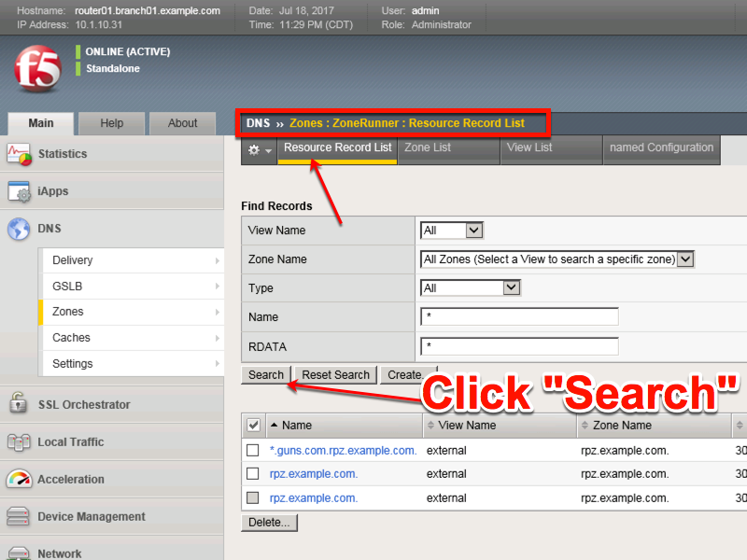Click the Acceleration gauge icon

click(19, 479)
